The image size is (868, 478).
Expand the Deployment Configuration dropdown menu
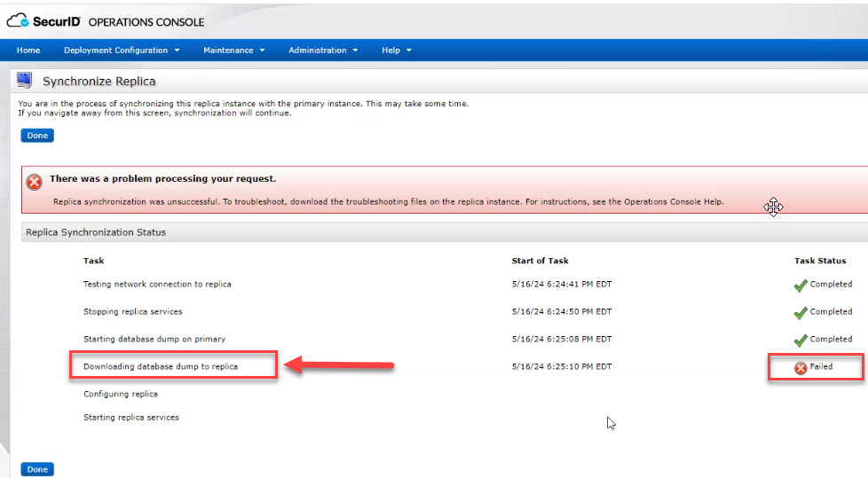122,51
